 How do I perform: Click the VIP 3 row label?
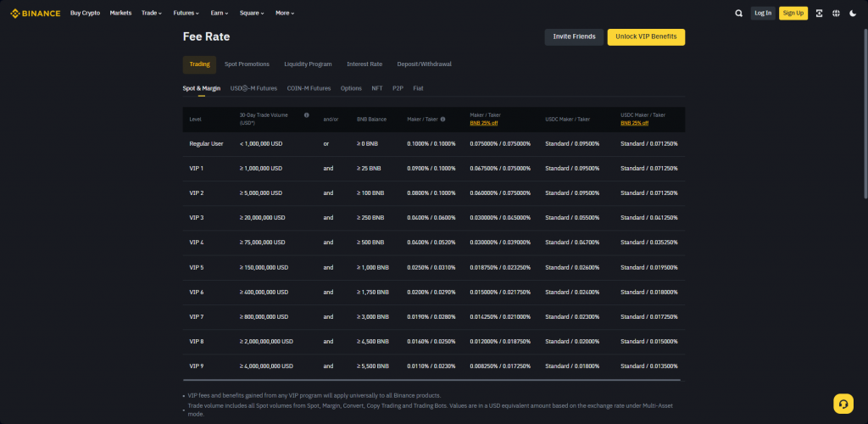(197, 218)
